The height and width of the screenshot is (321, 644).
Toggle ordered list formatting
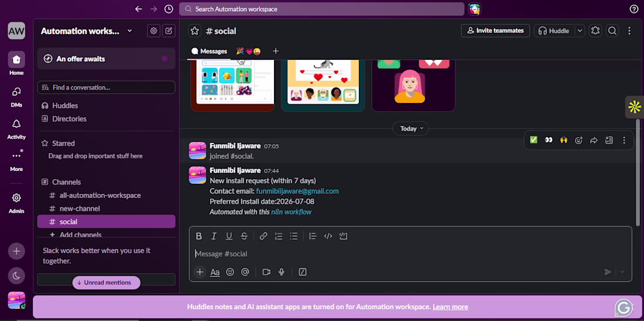(279, 236)
